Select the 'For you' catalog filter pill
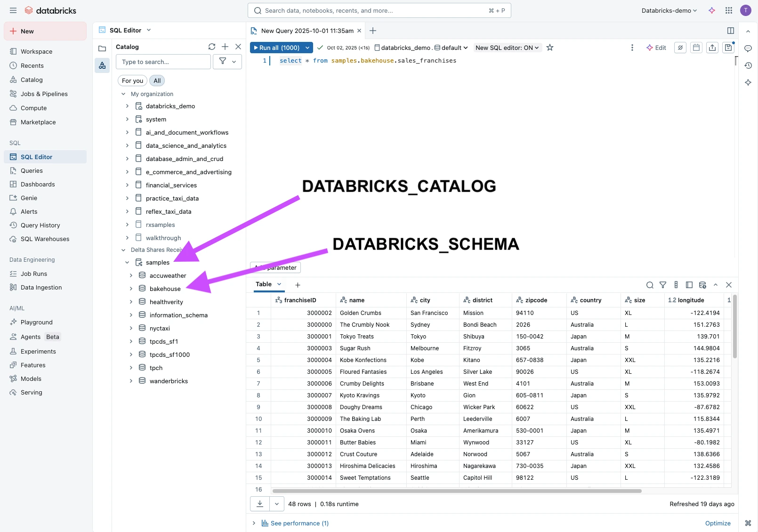 coord(132,81)
